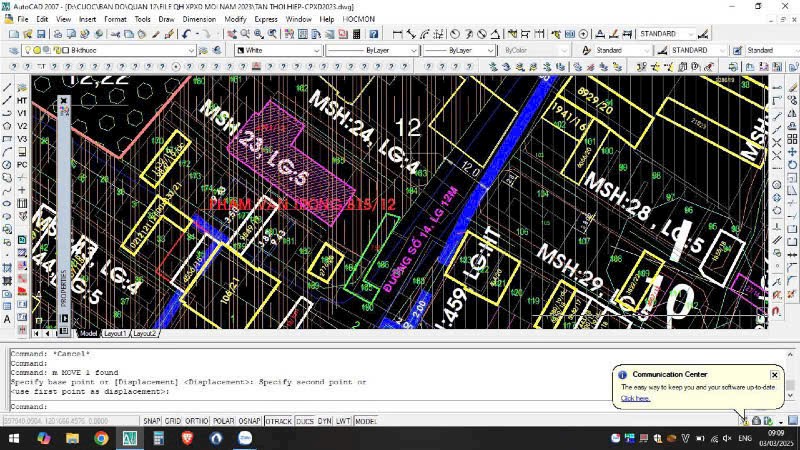Click the HT custom toolbar button

tap(22, 101)
